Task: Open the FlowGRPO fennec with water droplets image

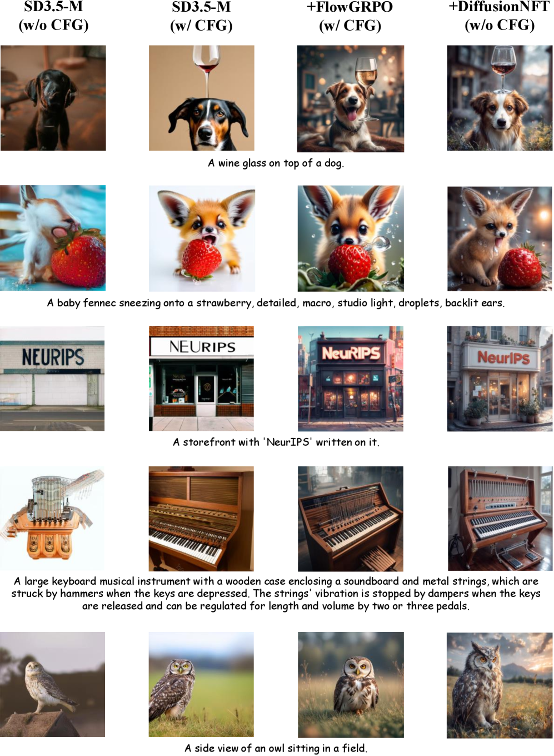Action: pyautogui.click(x=351, y=238)
